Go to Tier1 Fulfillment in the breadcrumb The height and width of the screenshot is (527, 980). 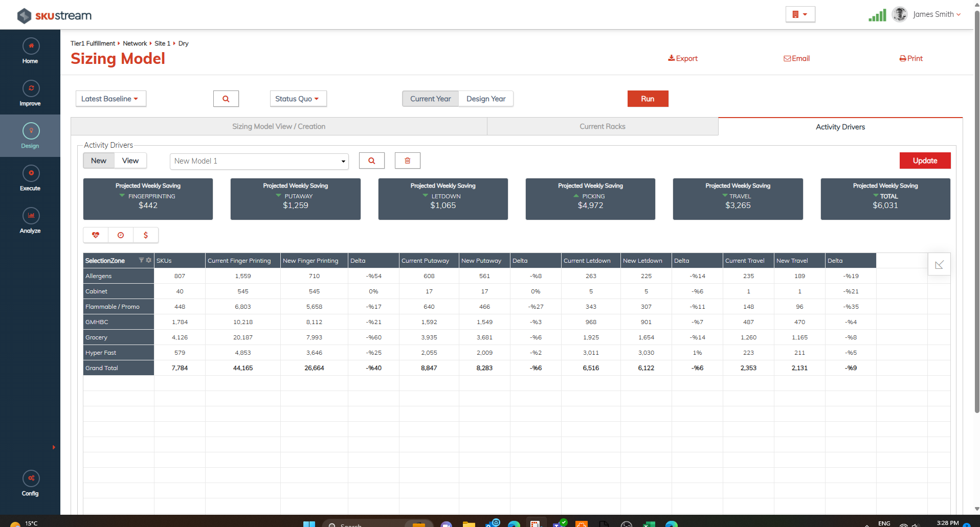tap(93, 43)
